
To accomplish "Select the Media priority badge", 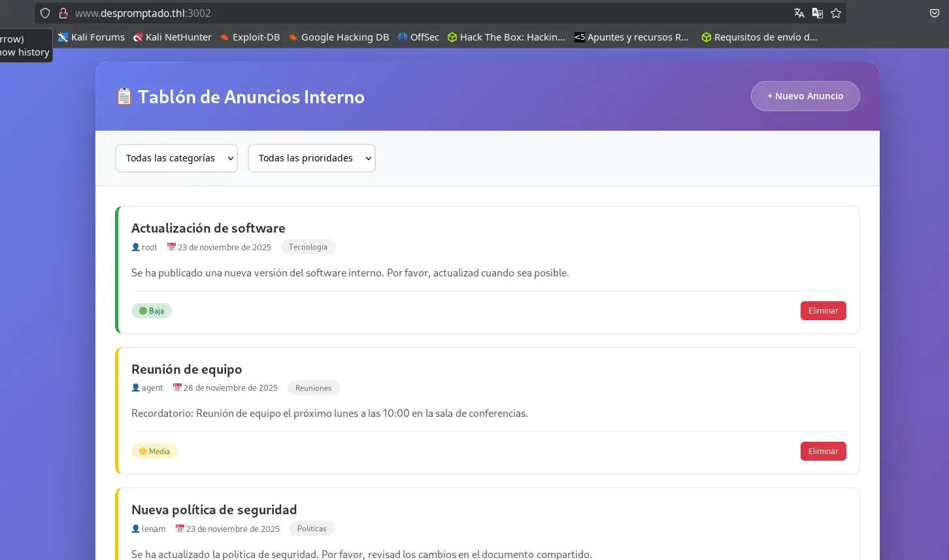I will pos(154,451).
